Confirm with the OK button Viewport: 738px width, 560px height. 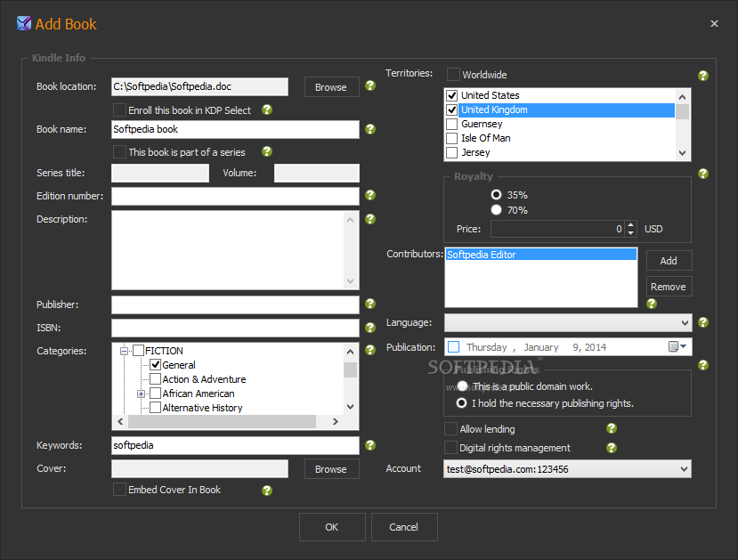pyautogui.click(x=332, y=527)
